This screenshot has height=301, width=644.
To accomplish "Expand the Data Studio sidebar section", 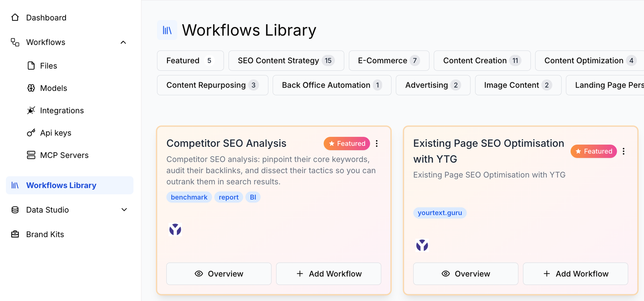I will 124,210.
